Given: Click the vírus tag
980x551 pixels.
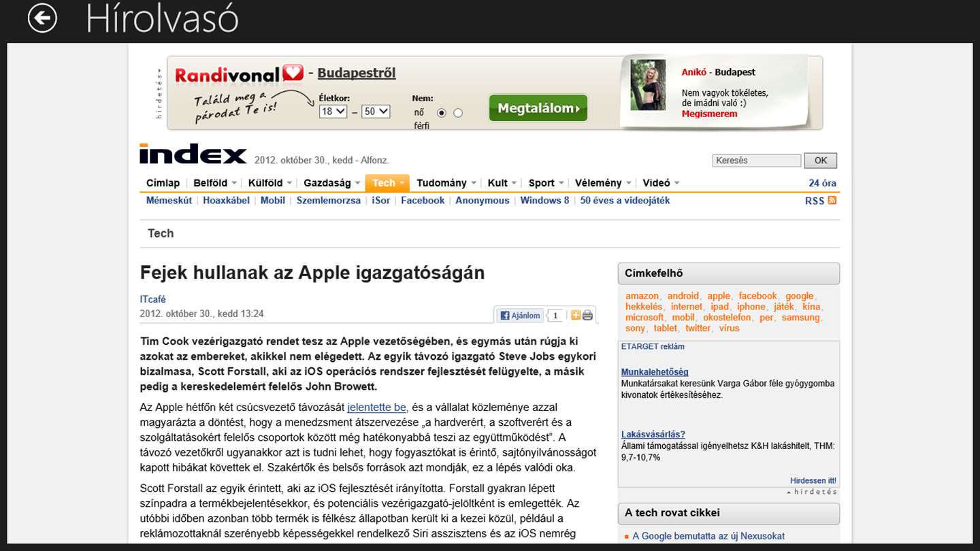Looking at the screenshot, I should tap(729, 329).
